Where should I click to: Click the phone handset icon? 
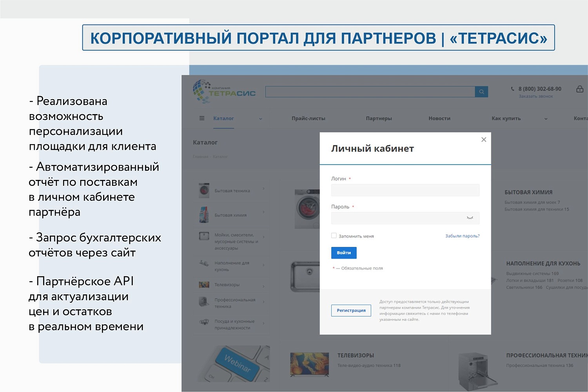(512, 89)
